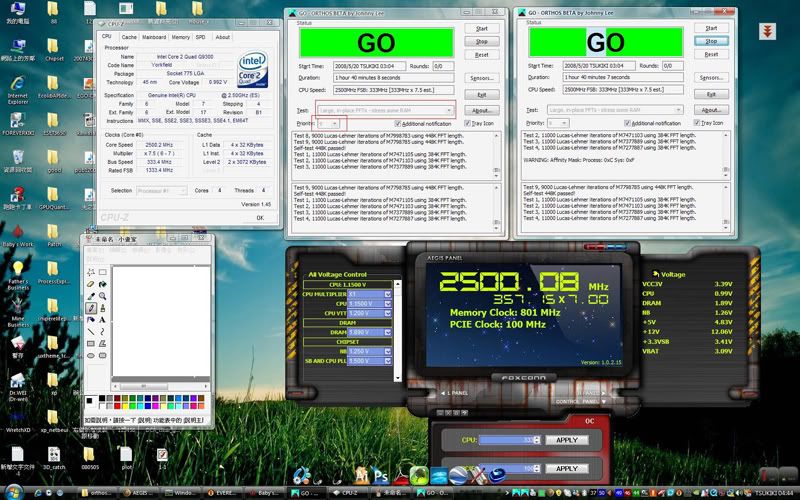Select the Pencil tool in Paint

coord(91,308)
